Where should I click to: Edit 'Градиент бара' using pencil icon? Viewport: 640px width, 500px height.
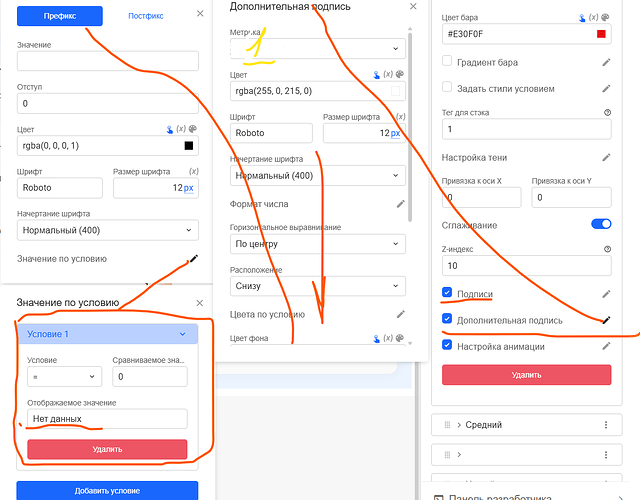(606, 62)
